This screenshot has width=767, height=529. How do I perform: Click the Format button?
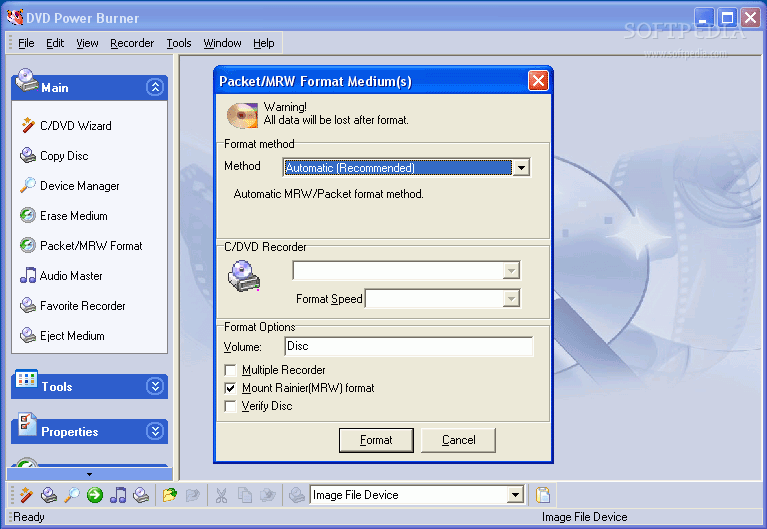tap(376, 440)
